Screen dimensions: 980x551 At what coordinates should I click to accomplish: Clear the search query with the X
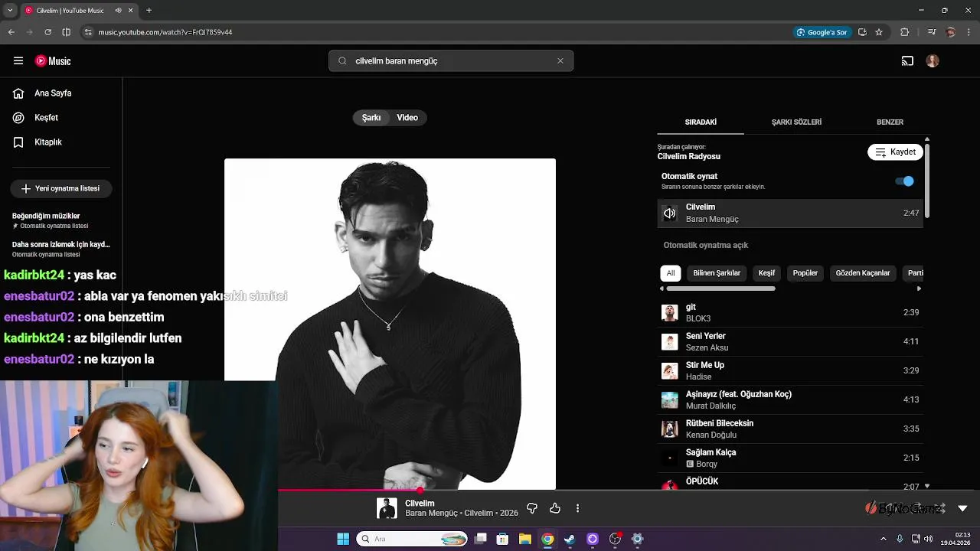tap(560, 61)
